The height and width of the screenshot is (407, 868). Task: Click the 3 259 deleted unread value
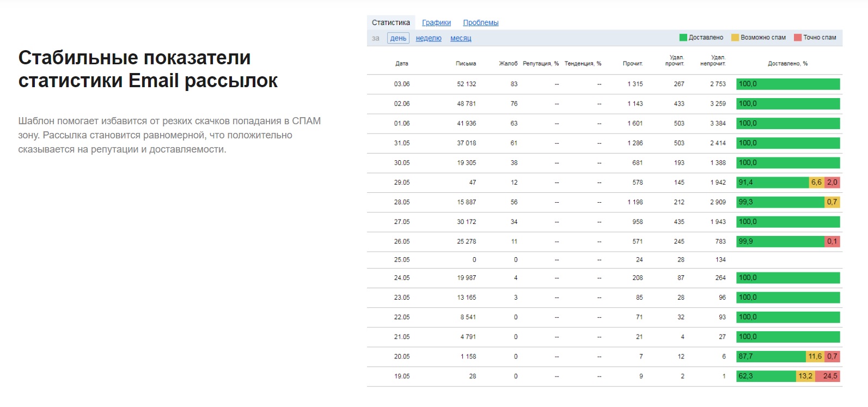click(x=718, y=104)
